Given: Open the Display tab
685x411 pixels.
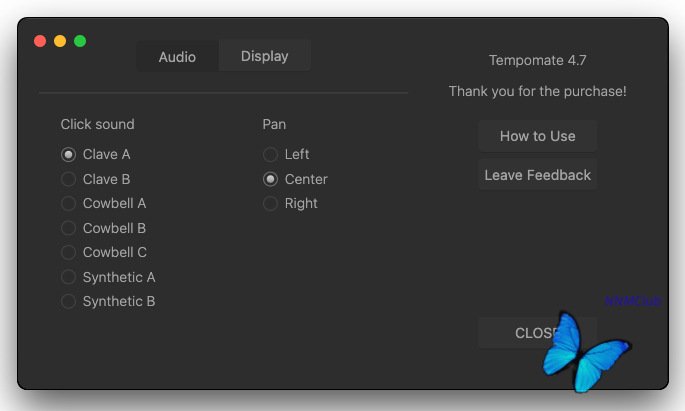Looking at the screenshot, I should click(264, 56).
